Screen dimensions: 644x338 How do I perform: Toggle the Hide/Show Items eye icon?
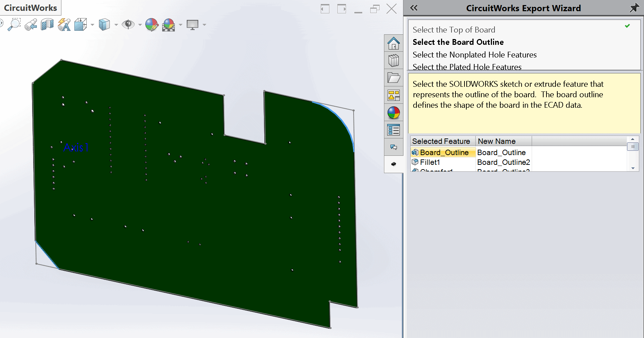pyautogui.click(x=128, y=25)
